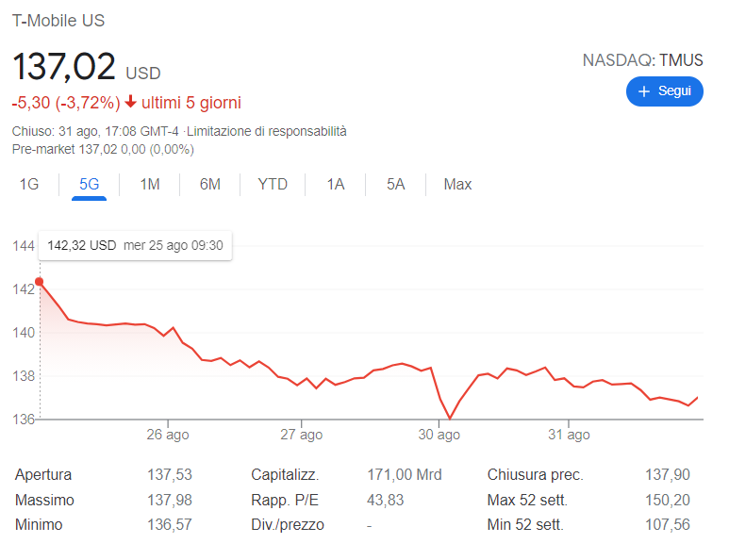Click the 137,02 USD price
The height and width of the screenshot is (560, 729).
(86, 68)
